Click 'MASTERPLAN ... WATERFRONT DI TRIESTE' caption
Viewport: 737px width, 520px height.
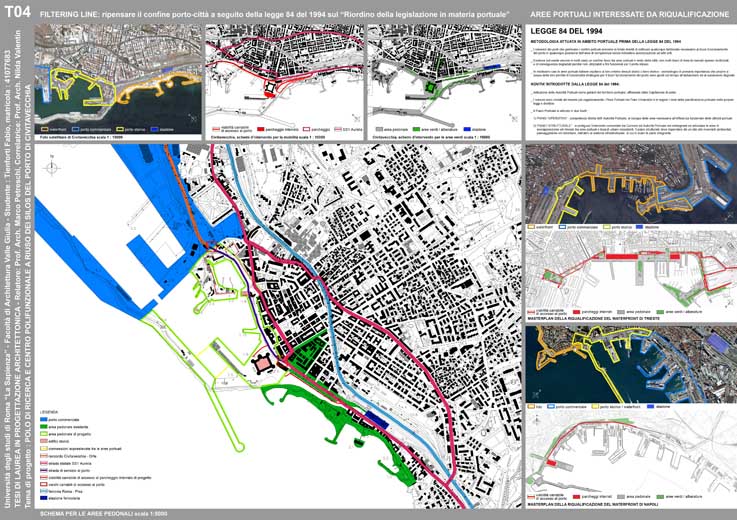(594, 318)
